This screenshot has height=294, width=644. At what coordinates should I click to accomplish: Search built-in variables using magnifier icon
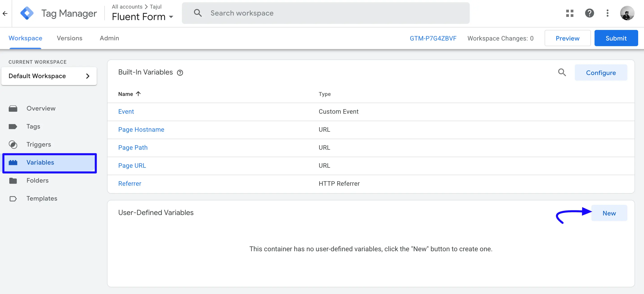562,72
